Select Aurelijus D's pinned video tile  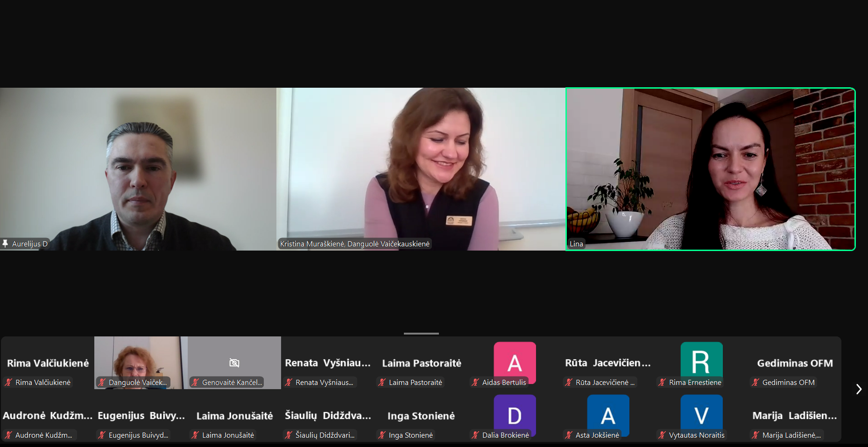click(x=138, y=169)
